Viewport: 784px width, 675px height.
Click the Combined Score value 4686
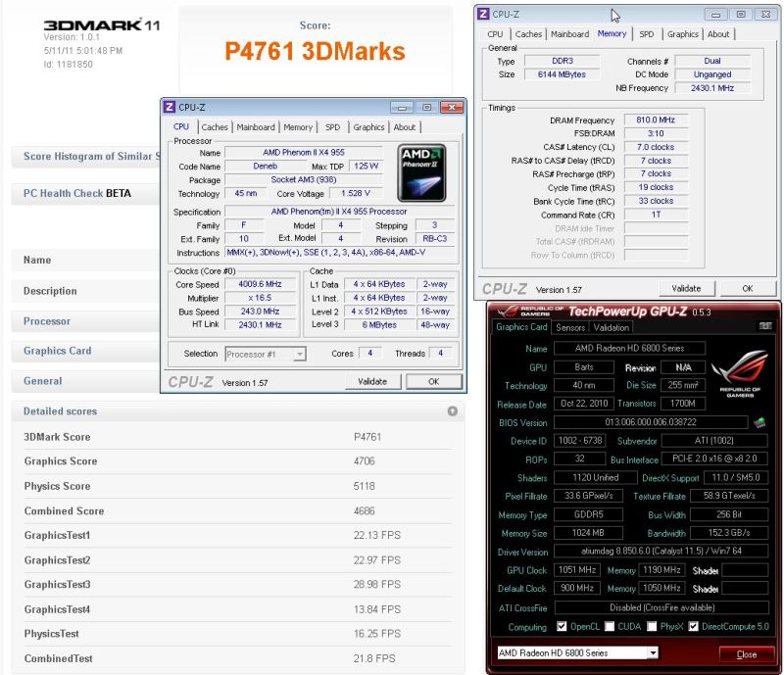(364, 511)
